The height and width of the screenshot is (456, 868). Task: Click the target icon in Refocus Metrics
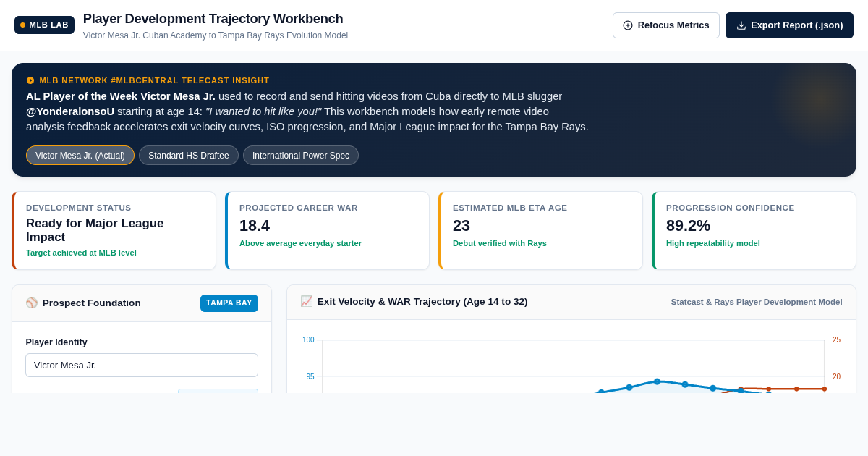pyautogui.click(x=628, y=25)
